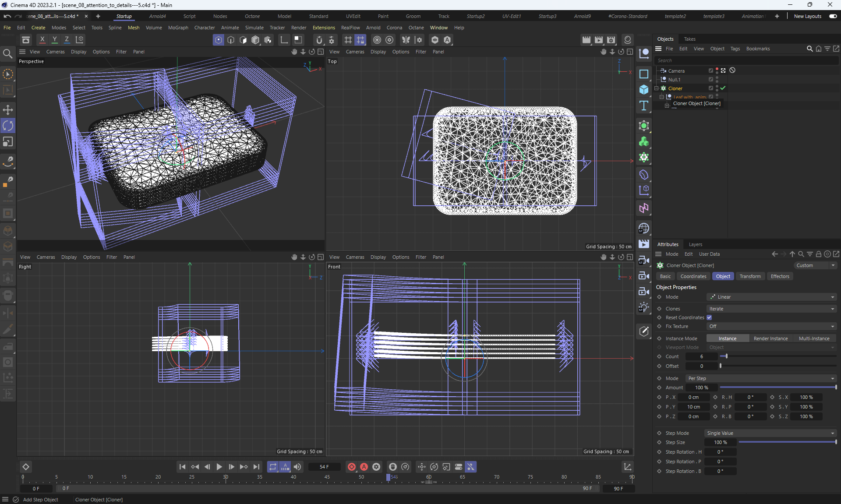This screenshot has width=841, height=504.
Task: Collapse the Cloner tree item
Action: [657, 88]
